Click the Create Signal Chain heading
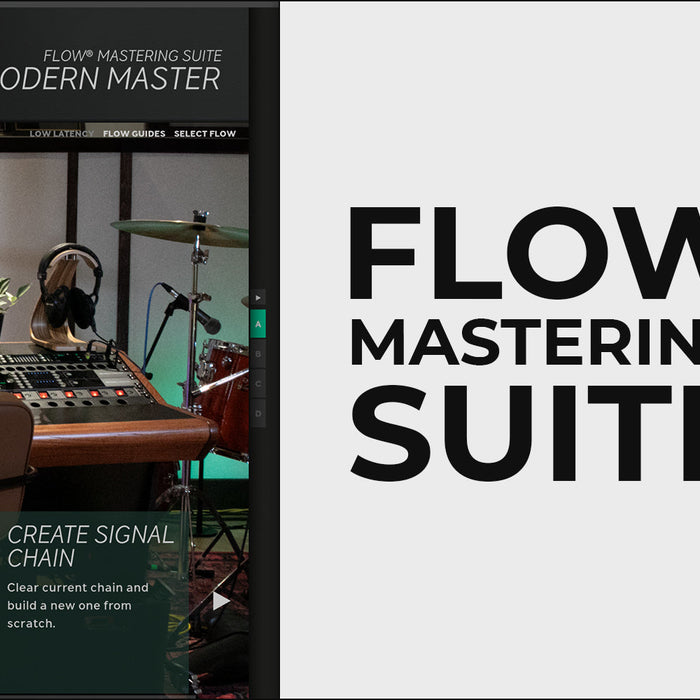The image size is (700, 700). point(90,546)
